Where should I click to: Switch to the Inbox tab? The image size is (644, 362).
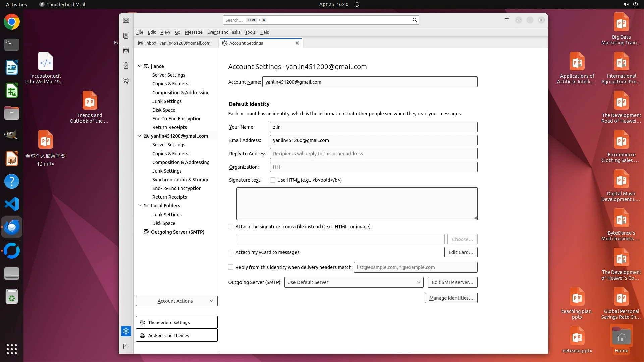coord(177,43)
